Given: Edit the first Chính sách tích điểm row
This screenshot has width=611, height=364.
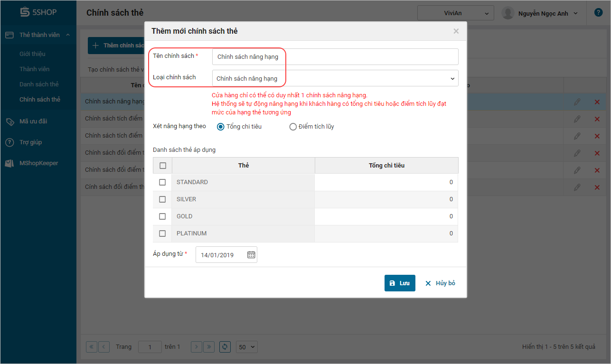Looking at the screenshot, I should click(577, 119).
